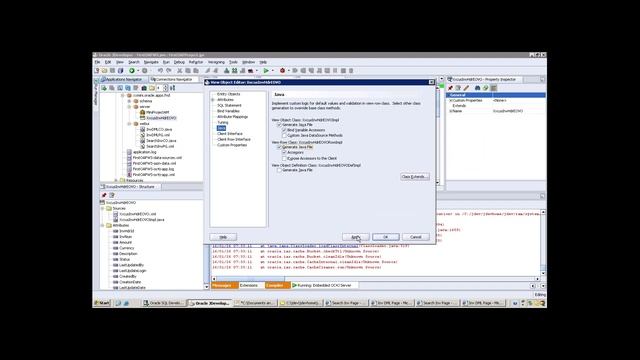Open the File menu

coord(98,62)
